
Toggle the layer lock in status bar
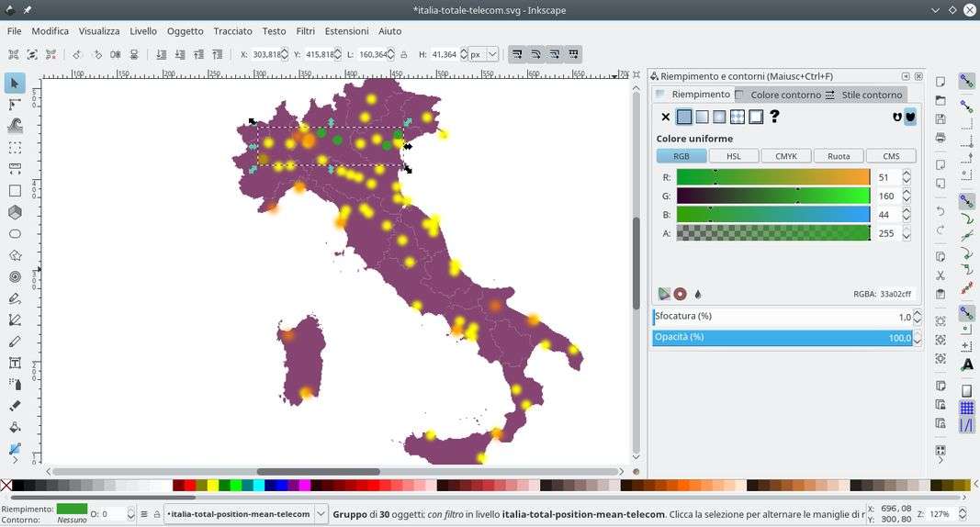(x=157, y=514)
